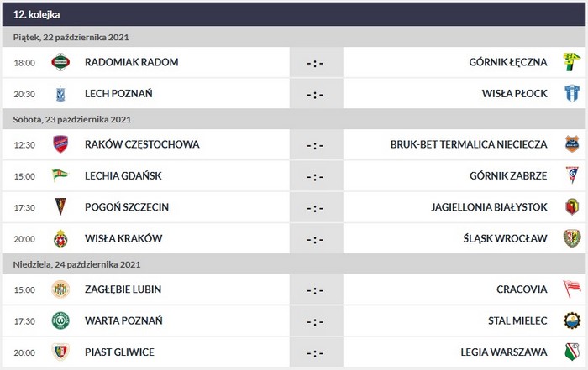The image size is (588, 370).
Task: Click the Lech Poznań club crest
Action: coord(60,93)
